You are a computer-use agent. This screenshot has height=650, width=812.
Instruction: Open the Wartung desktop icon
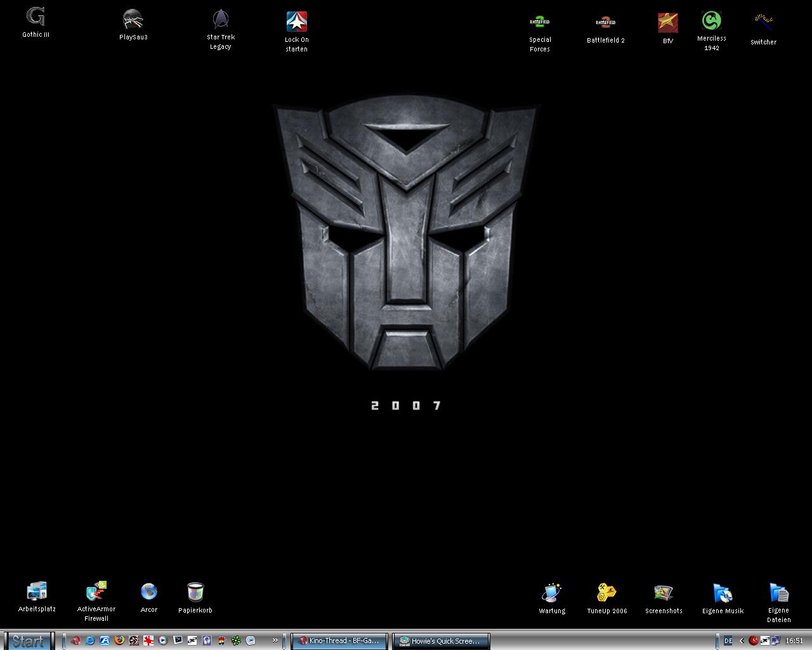click(552, 599)
